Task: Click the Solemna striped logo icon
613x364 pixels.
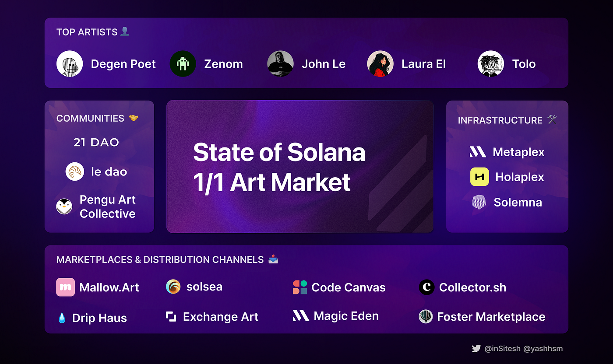Action: point(479,202)
